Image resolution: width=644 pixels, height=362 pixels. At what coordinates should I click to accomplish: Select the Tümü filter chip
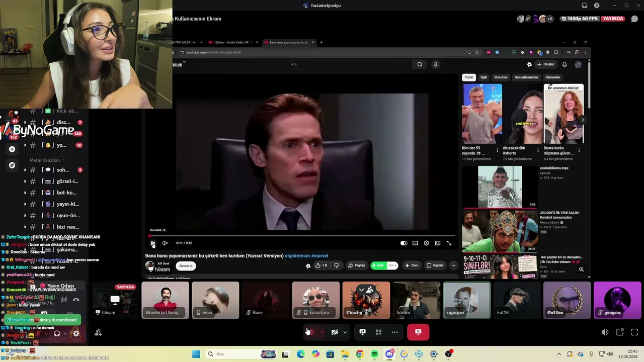469,77
